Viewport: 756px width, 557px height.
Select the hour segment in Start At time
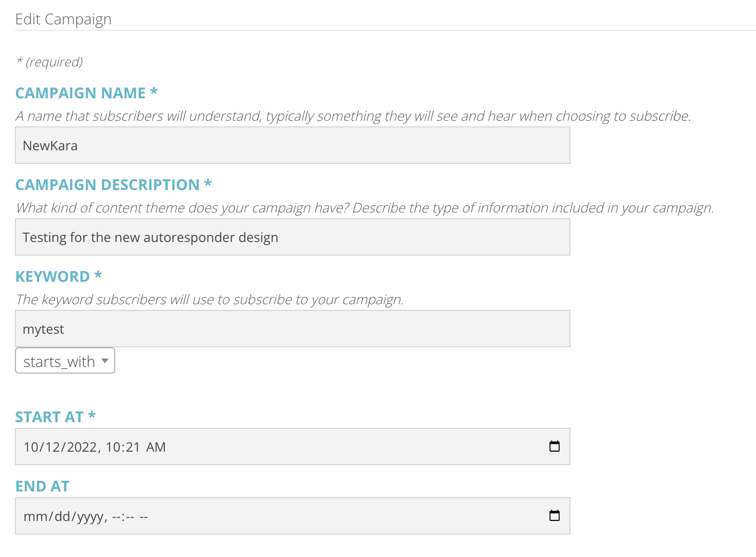coord(112,447)
